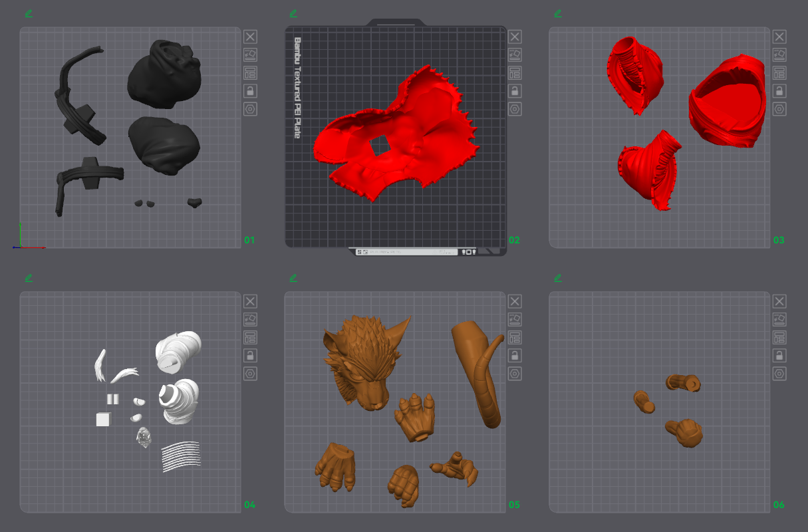Screen dimensions: 808x532
Task: Open plate settings for plate 01
Action: click(250, 108)
